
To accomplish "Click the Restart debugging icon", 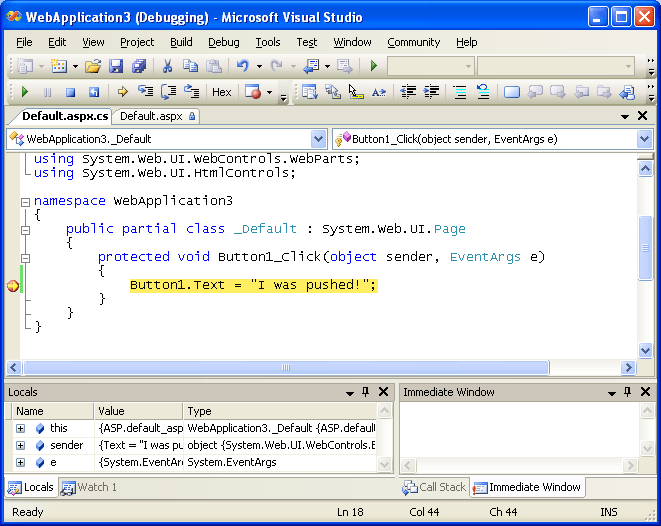I will pos(94,92).
